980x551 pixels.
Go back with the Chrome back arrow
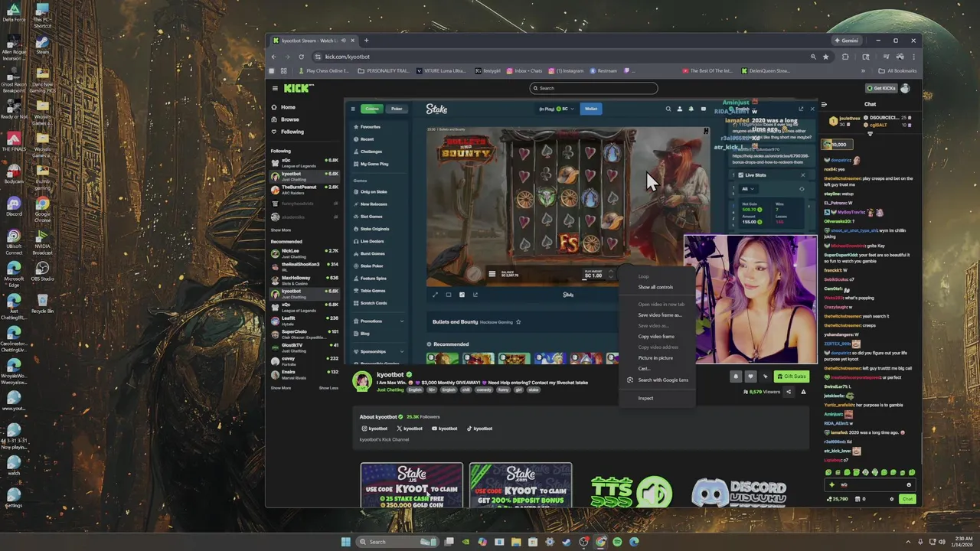[x=274, y=57]
